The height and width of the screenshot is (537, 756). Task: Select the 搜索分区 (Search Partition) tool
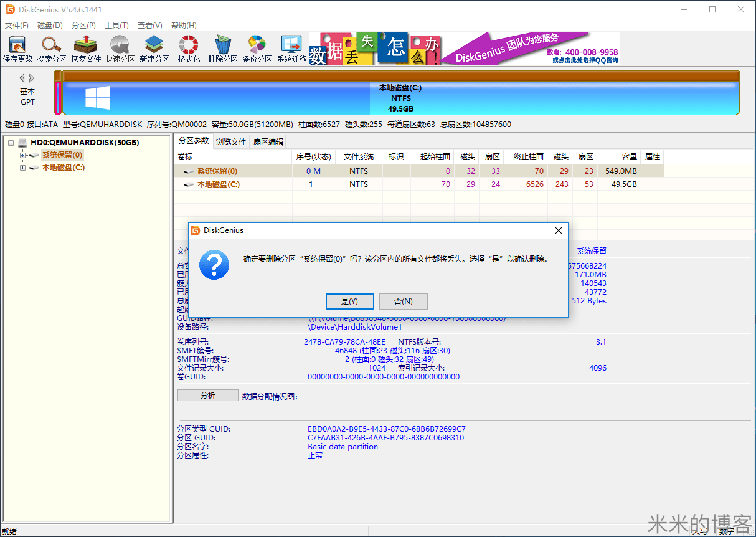click(51, 48)
